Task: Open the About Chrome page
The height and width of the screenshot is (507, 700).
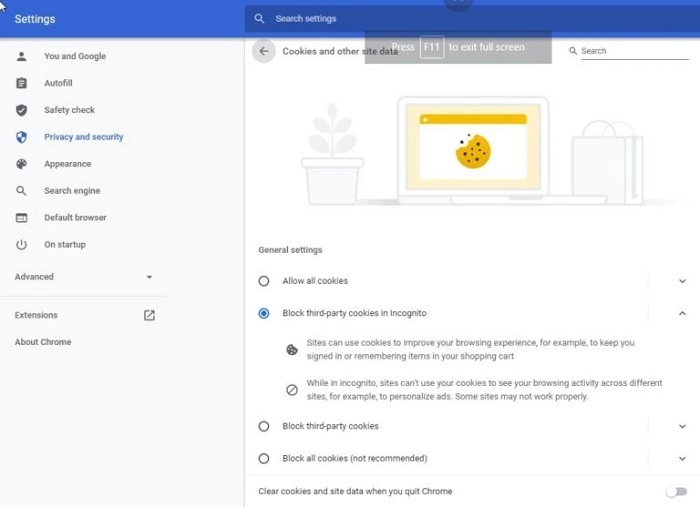Action: pos(43,342)
